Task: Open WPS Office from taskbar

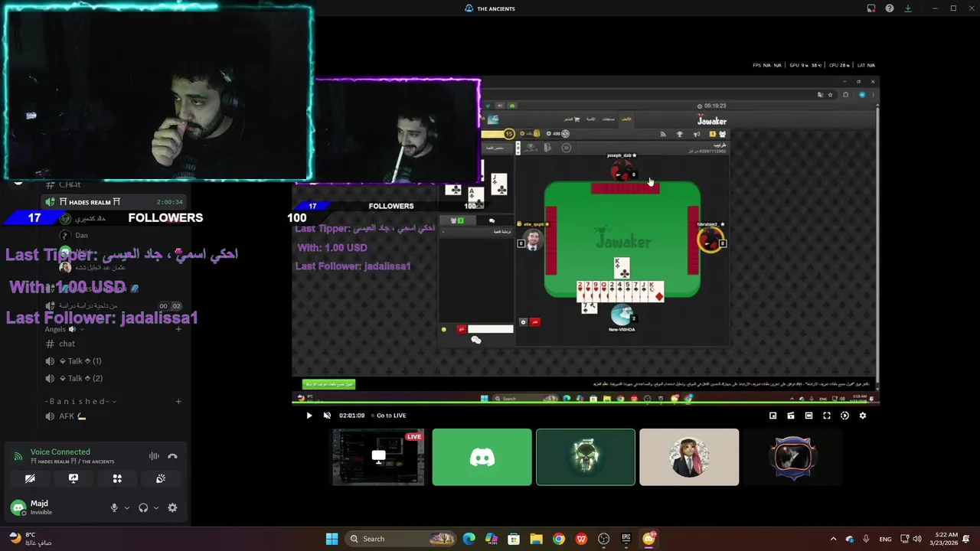Action: (581, 539)
